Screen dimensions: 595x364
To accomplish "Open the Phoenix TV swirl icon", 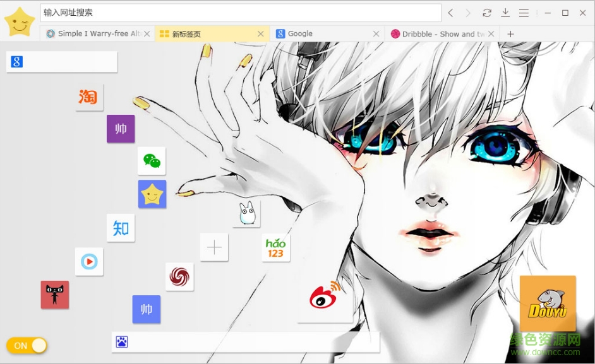I will [x=179, y=277].
